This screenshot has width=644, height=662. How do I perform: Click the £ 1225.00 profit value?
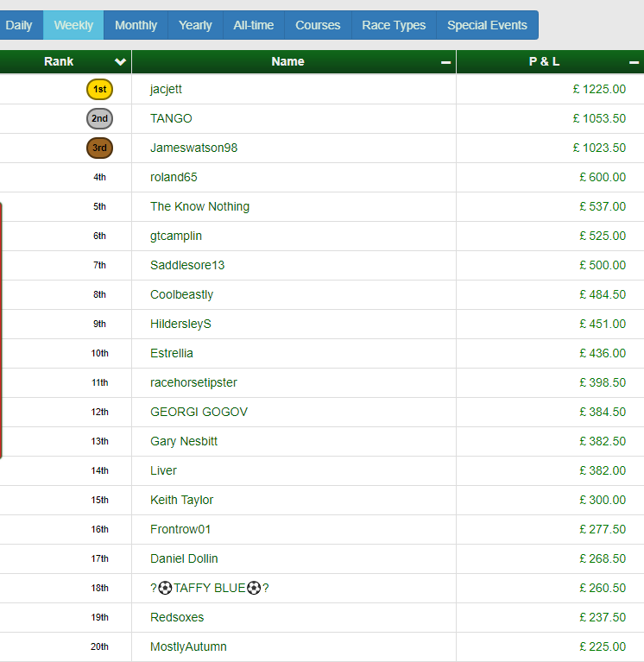point(599,90)
